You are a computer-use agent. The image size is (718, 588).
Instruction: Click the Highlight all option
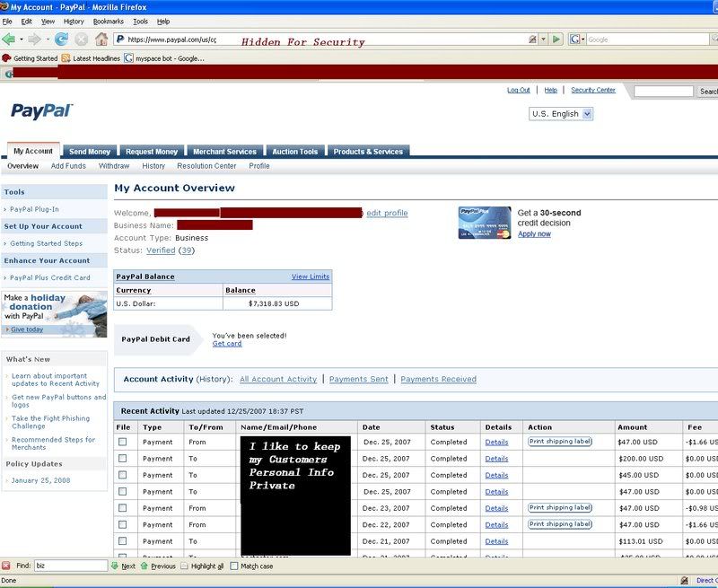click(x=202, y=566)
